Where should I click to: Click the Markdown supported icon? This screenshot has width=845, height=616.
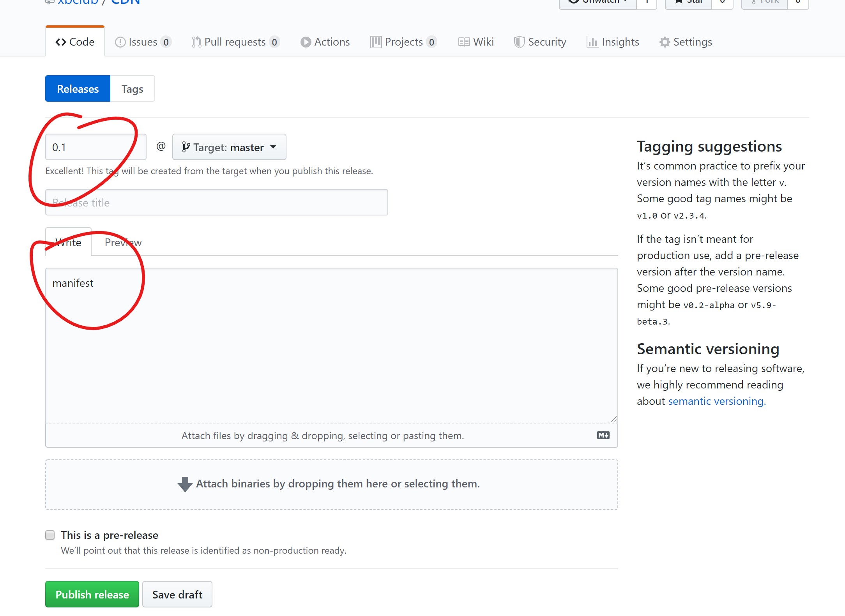pyautogui.click(x=603, y=435)
